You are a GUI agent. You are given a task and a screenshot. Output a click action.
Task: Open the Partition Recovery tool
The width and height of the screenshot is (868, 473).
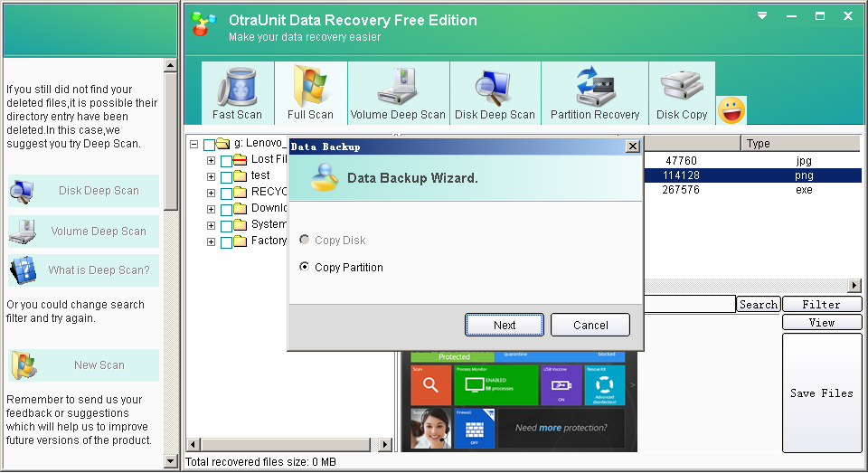(595, 93)
